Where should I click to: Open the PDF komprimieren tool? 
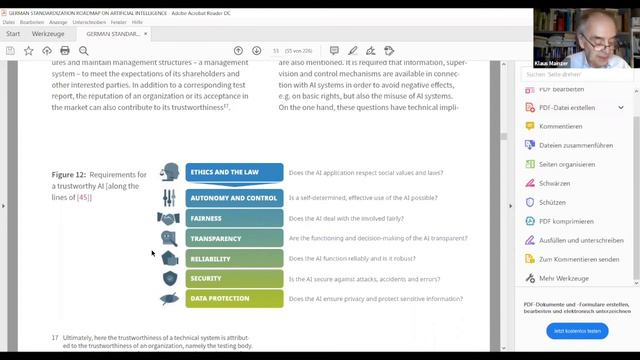pos(566,222)
